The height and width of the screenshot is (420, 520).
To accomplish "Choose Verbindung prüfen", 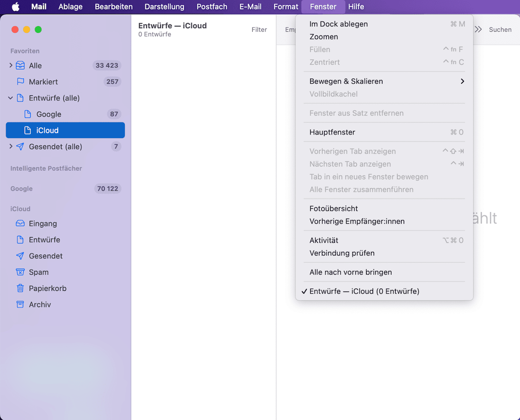I will click(384, 253).
